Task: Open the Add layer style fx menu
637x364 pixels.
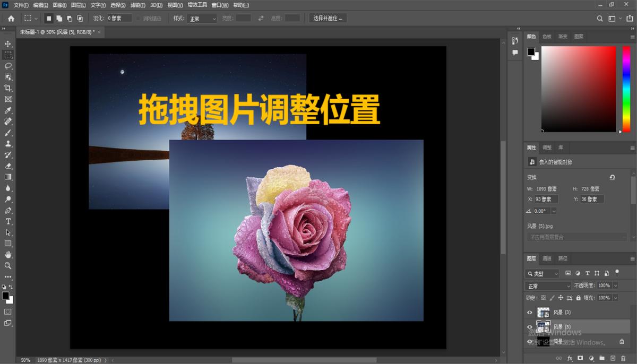Action: click(x=570, y=359)
